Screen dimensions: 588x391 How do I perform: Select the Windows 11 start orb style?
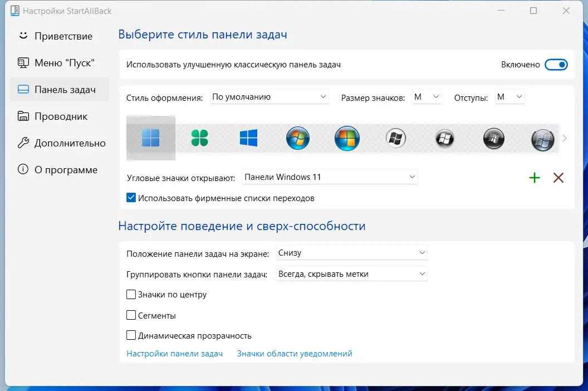coord(150,138)
